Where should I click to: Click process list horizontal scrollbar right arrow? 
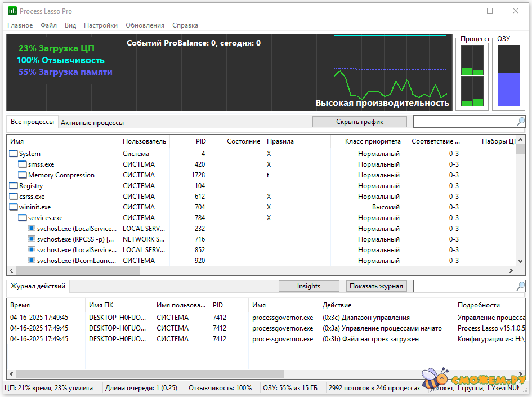point(511,270)
